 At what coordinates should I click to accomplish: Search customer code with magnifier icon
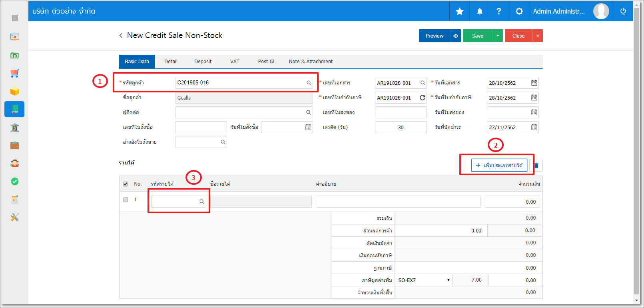pos(309,83)
